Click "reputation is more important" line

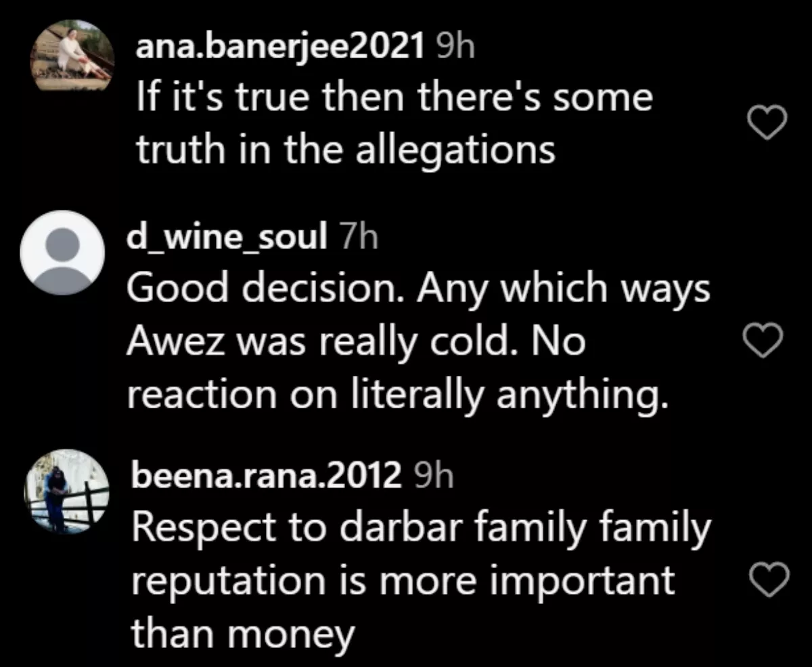pos(403,582)
